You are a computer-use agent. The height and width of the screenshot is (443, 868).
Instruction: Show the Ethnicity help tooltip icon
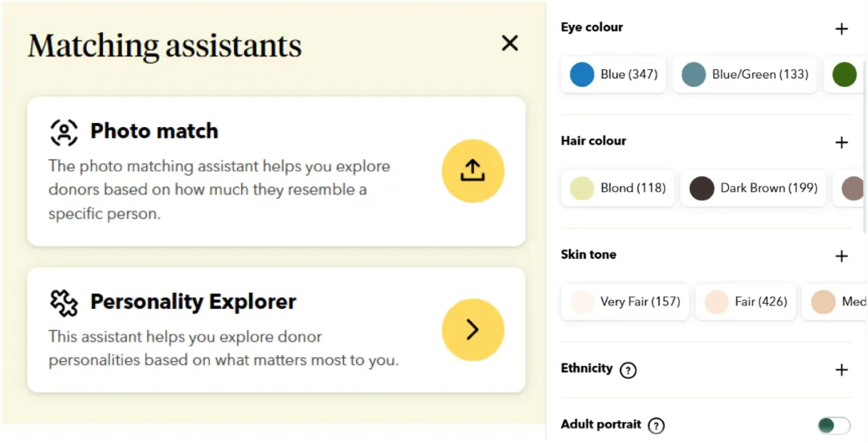[628, 370]
